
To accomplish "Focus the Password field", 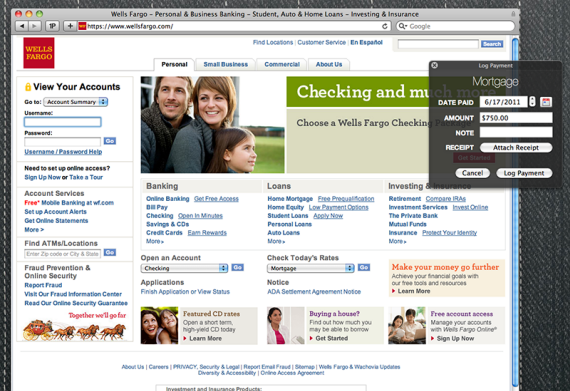I will (x=63, y=142).
